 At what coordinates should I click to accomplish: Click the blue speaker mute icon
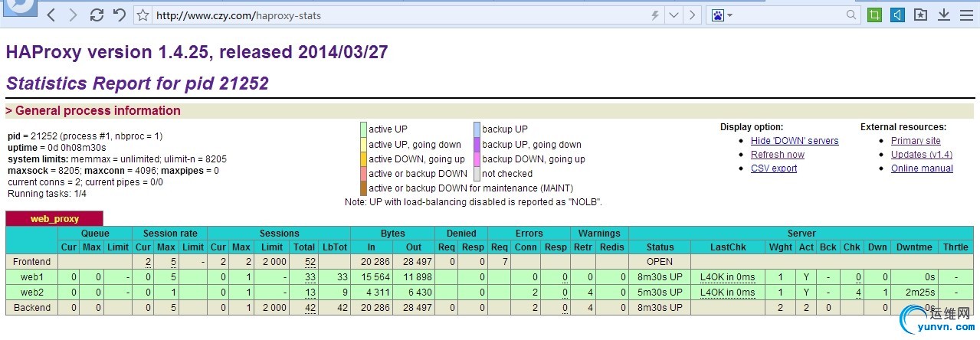tap(896, 15)
